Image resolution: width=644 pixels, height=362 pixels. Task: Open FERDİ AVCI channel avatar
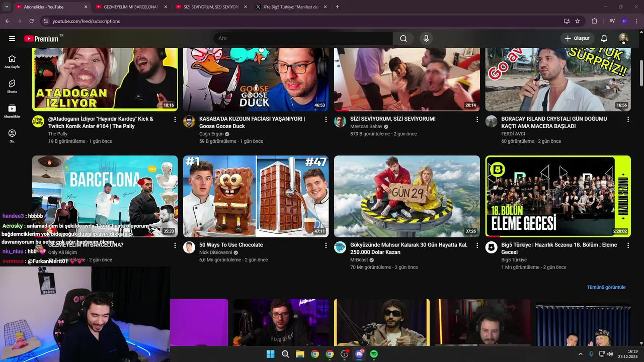(x=491, y=121)
